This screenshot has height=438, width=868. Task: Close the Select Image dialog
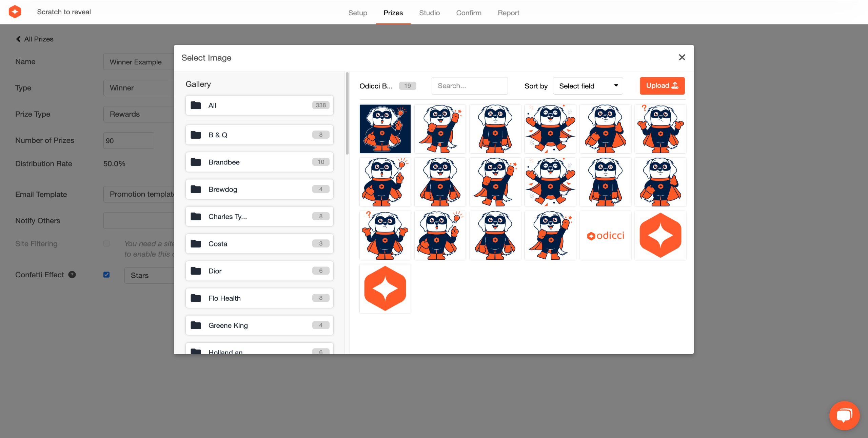point(682,57)
